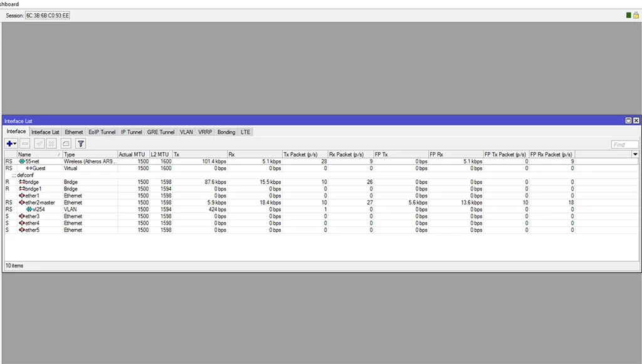Switch to the Bonding tab
642x364 pixels.
pyautogui.click(x=226, y=132)
